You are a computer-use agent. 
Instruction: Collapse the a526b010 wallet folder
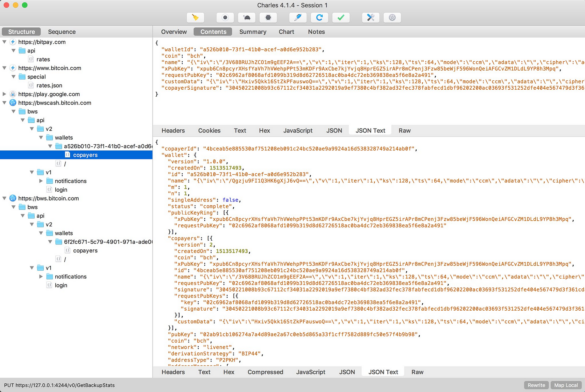point(50,146)
